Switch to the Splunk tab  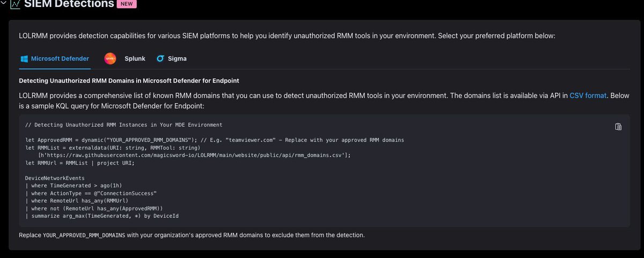click(125, 58)
